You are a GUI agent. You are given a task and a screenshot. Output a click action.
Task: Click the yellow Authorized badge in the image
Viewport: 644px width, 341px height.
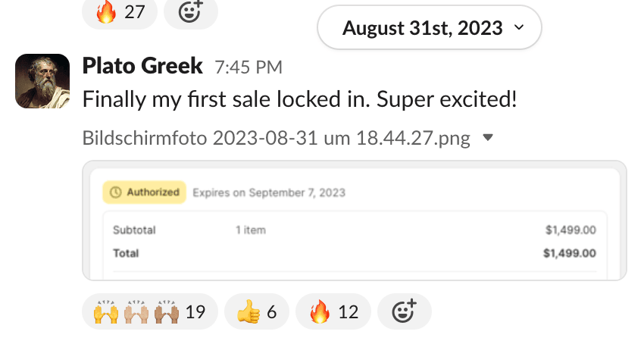click(x=144, y=192)
